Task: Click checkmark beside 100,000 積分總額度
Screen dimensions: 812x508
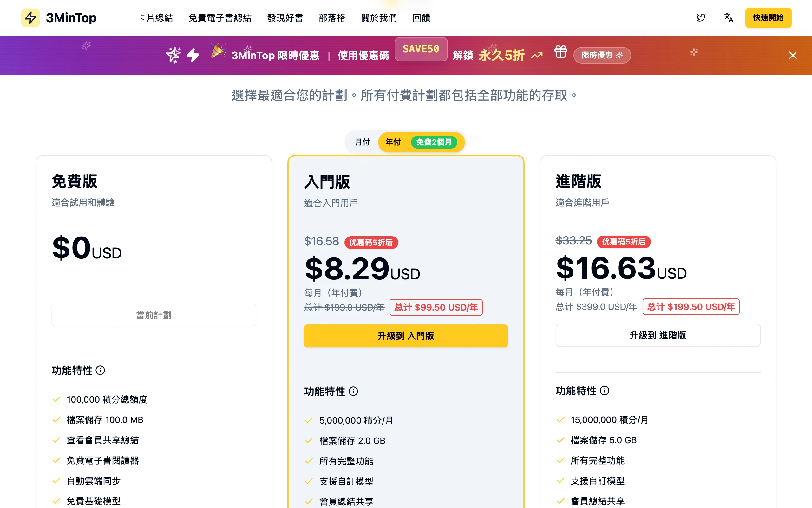Action: pyautogui.click(x=56, y=399)
